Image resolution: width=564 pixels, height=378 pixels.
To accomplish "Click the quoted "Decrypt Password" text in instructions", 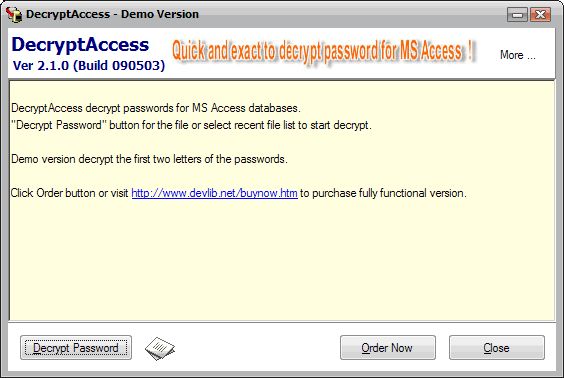I will (59, 125).
